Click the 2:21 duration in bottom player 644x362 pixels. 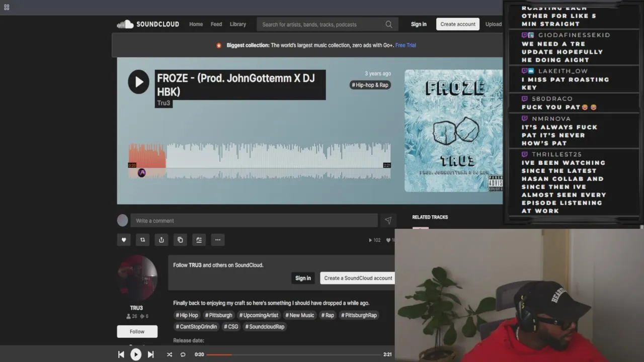[x=387, y=354]
